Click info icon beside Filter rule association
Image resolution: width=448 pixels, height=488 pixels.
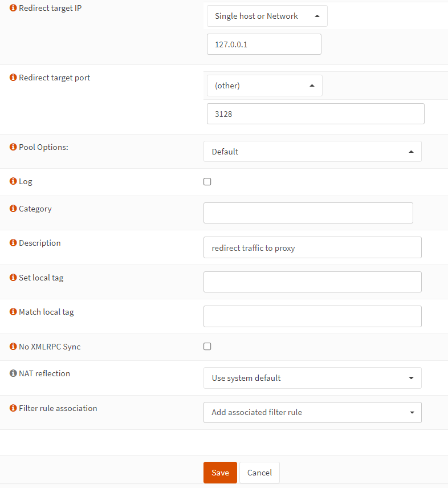[x=13, y=408]
